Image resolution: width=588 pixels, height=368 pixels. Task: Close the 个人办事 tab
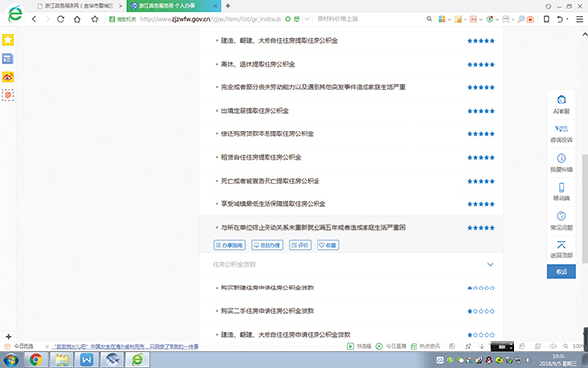point(215,6)
